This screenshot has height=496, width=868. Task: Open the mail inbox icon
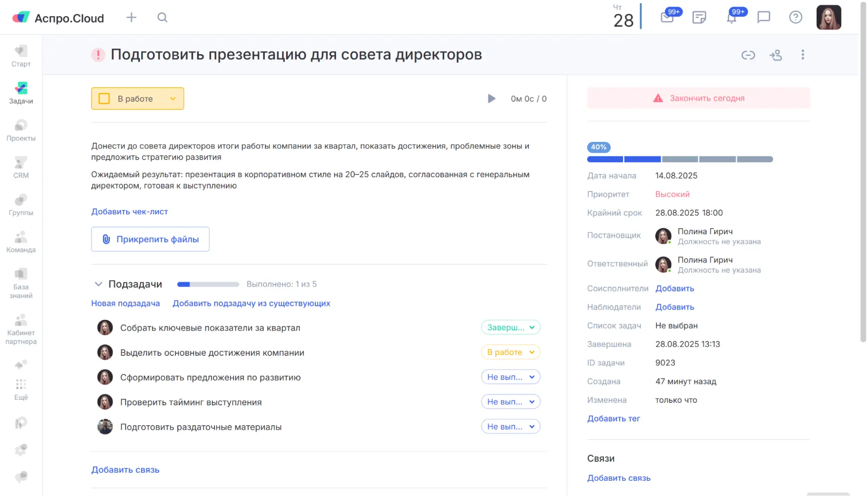[667, 18]
